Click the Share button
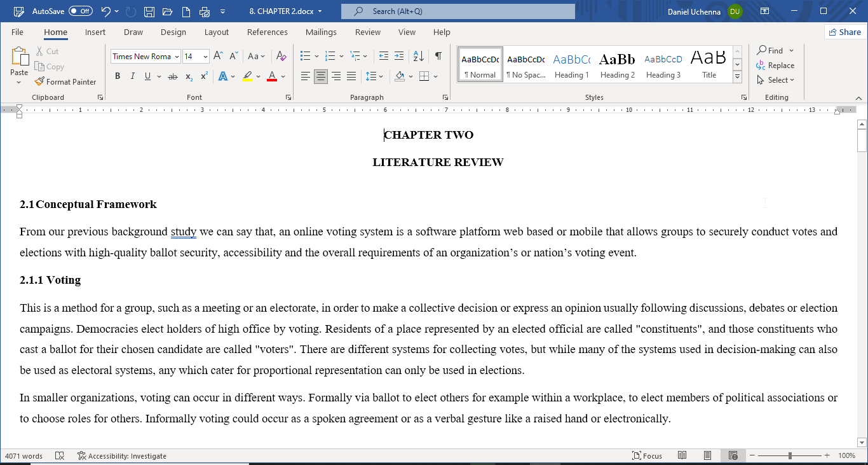 click(x=845, y=32)
